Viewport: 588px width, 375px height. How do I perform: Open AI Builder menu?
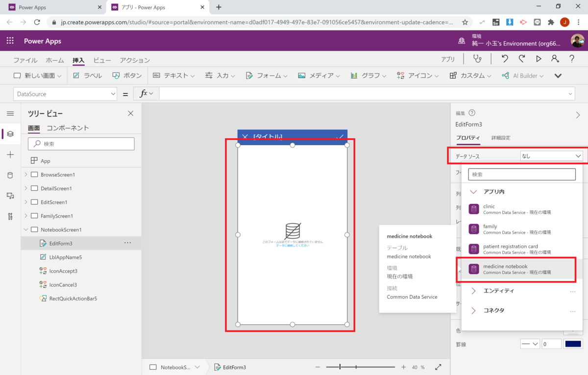pos(523,75)
